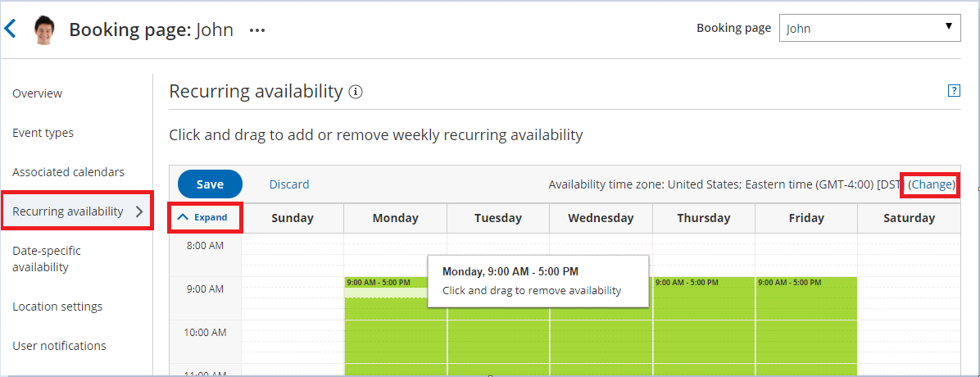Open Event types in sidebar
Screen dimensions: 980x377
point(43,133)
